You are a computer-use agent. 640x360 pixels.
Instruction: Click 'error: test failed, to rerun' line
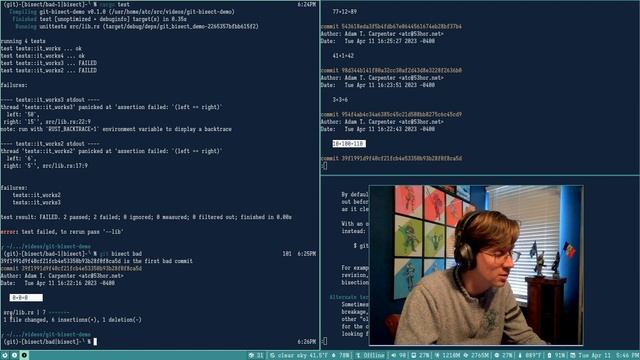(x=62, y=231)
